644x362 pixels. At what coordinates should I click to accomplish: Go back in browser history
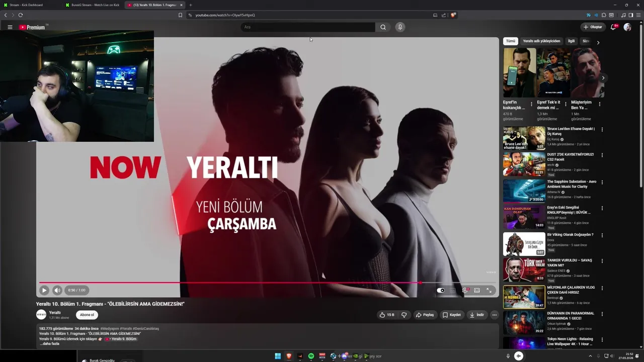point(6,15)
